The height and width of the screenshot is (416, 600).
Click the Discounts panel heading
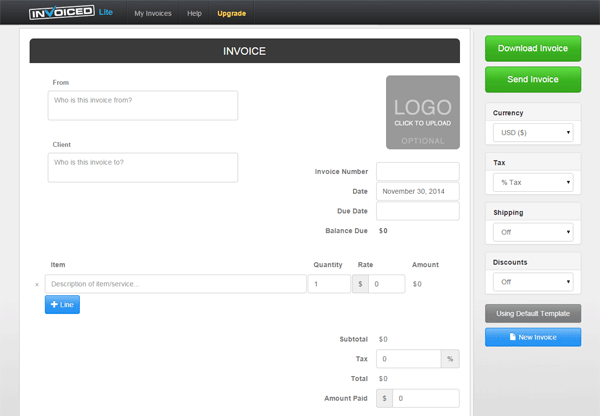(510, 262)
